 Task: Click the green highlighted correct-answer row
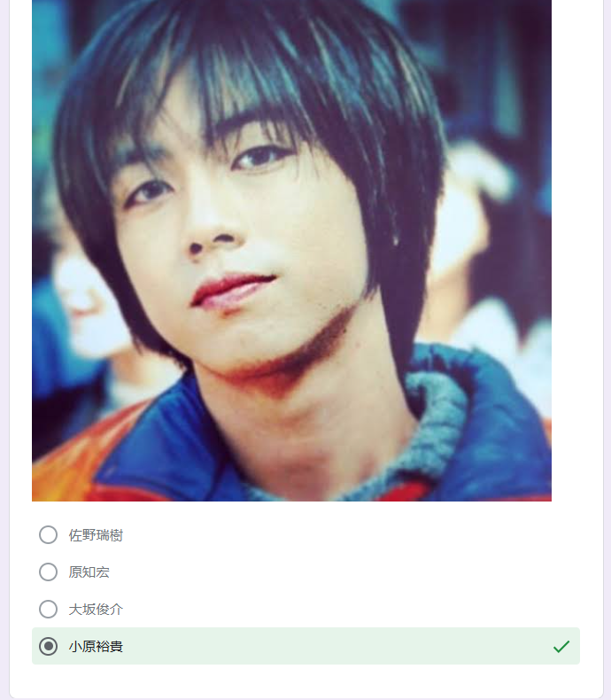pyautogui.click(x=306, y=646)
